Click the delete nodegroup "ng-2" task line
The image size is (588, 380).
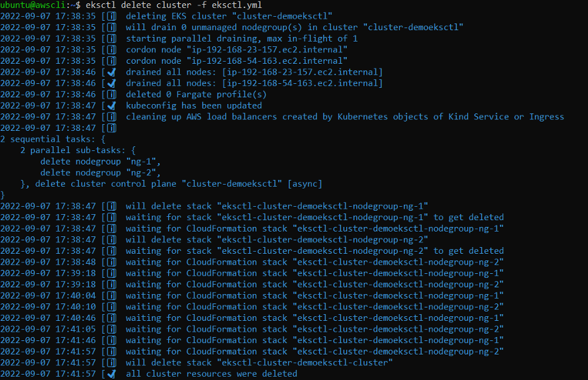(x=100, y=173)
